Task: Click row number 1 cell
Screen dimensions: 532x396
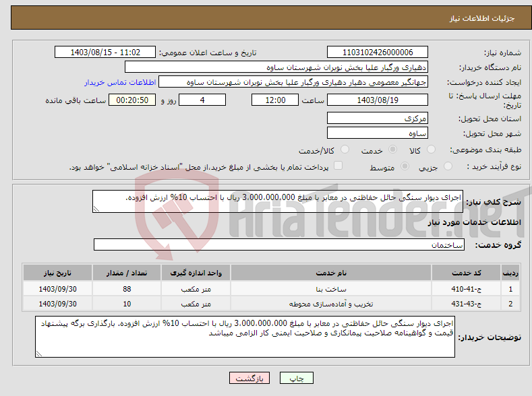Action: click(510, 289)
